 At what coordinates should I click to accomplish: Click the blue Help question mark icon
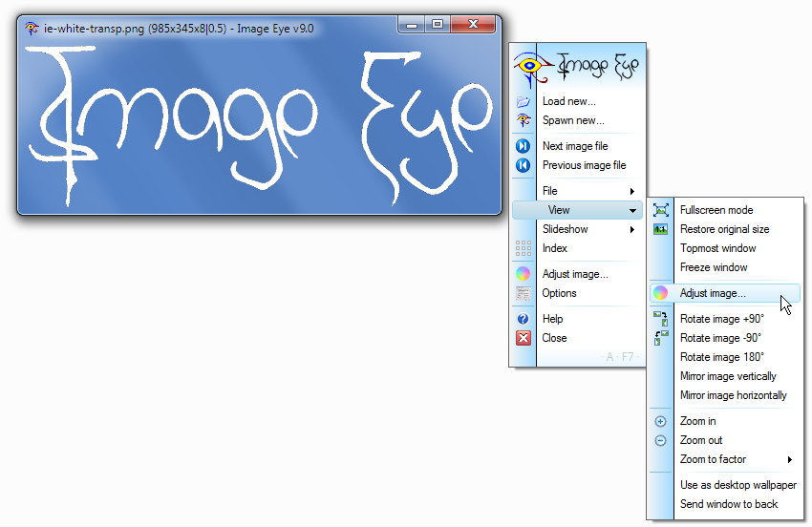pos(524,319)
